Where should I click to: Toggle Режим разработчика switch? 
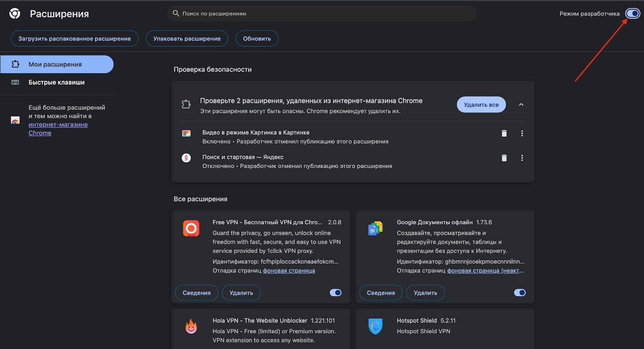(633, 14)
